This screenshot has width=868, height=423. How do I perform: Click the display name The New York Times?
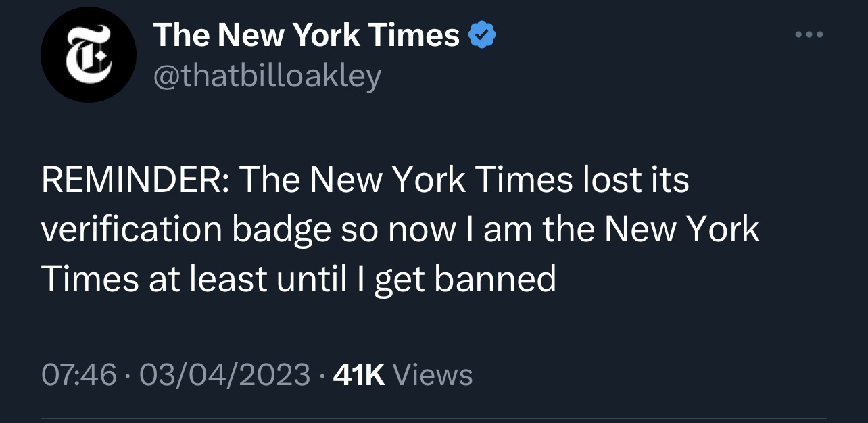pos(306,35)
